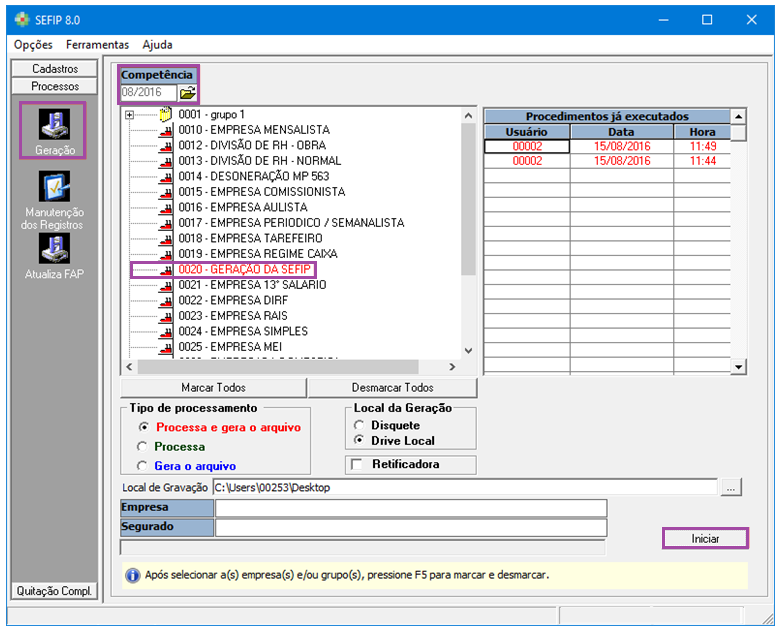
Task: Select the 0020 - GERAÇÃO DA SEFIP row
Action: [245, 269]
